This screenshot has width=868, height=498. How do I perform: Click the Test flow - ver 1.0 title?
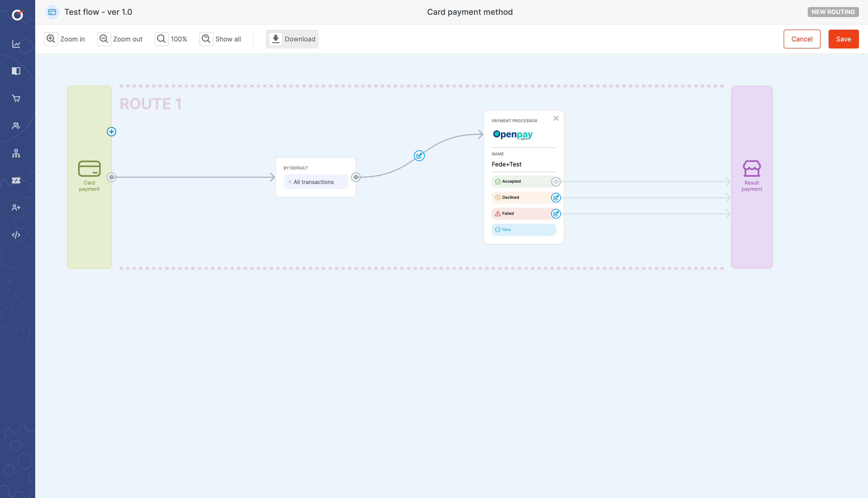click(98, 12)
